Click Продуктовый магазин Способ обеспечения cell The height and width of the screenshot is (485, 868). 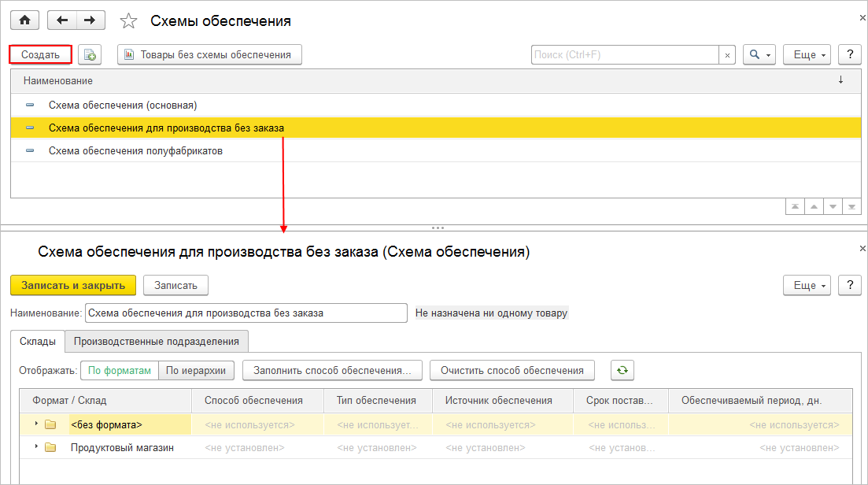(257, 447)
